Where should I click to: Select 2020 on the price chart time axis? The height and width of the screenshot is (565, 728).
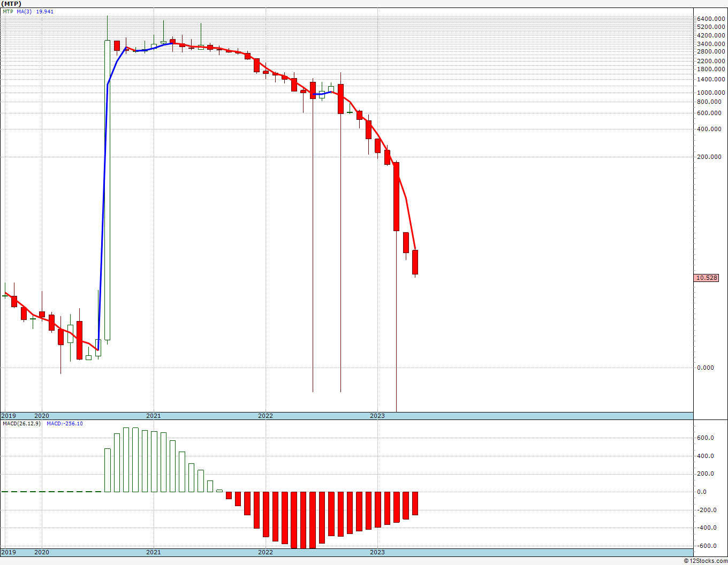click(42, 416)
